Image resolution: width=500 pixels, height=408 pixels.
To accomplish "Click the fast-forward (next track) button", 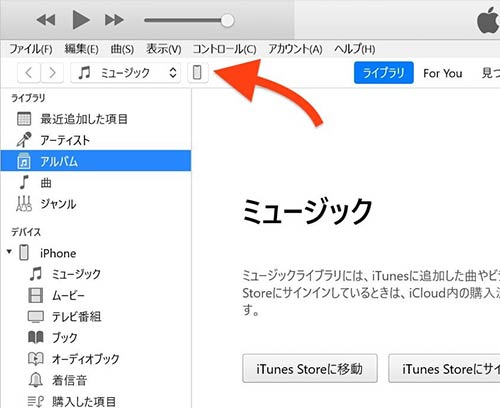I will [114, 20].
